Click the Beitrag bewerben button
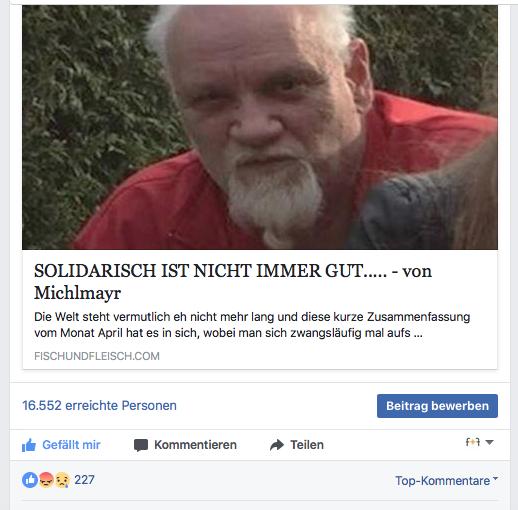The image size is (518, 510). [x=437, y=406]
